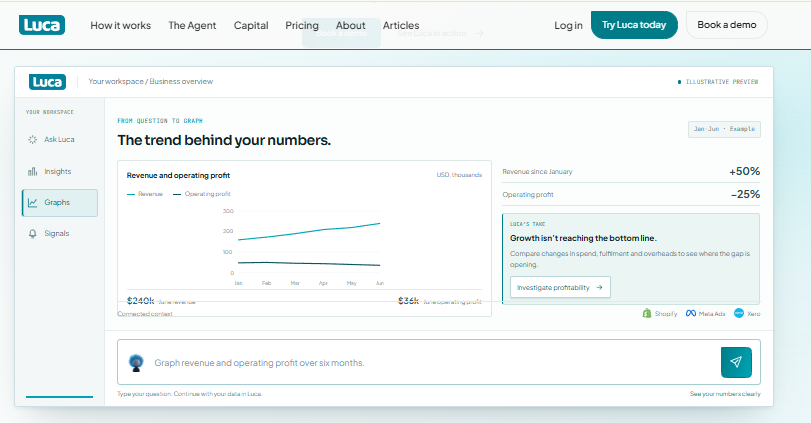
Task: Click the Operating profit legend entry
Action: coord(202,194)
